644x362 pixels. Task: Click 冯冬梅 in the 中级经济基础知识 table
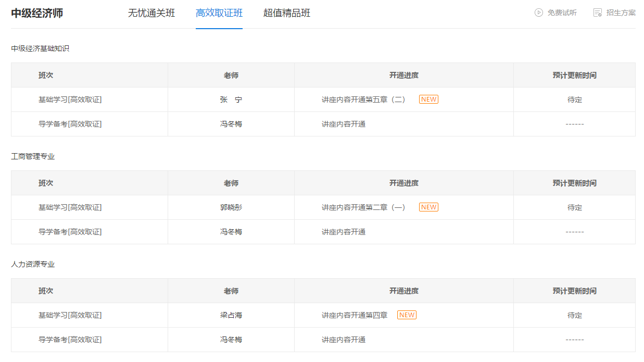tap(231, 124)
